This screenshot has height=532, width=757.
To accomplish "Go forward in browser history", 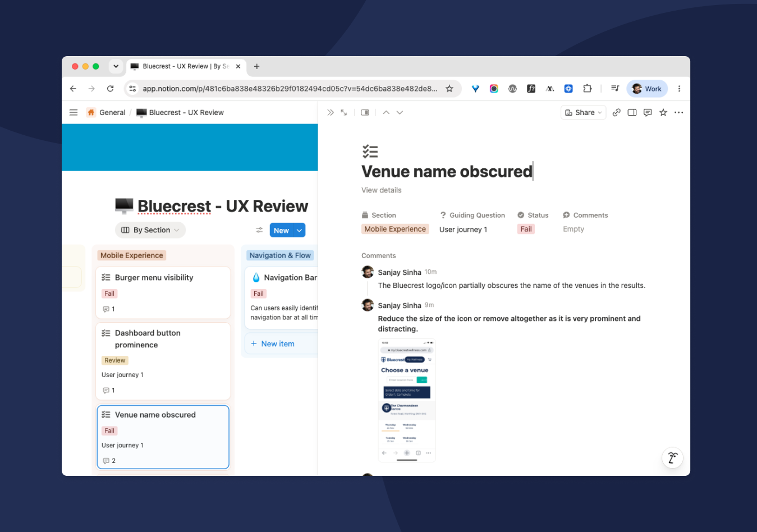I will pyautogui.click(x=91, y=89).
